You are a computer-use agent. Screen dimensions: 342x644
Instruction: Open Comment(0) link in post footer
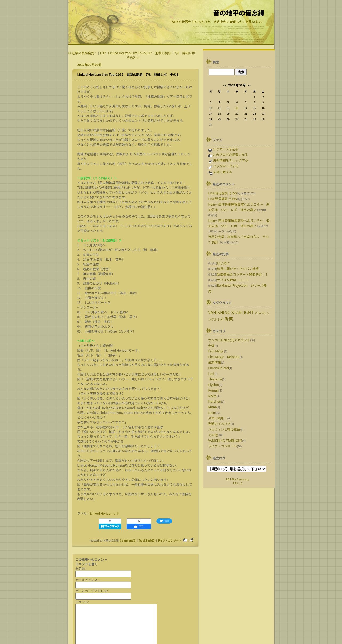click(128, 541)
